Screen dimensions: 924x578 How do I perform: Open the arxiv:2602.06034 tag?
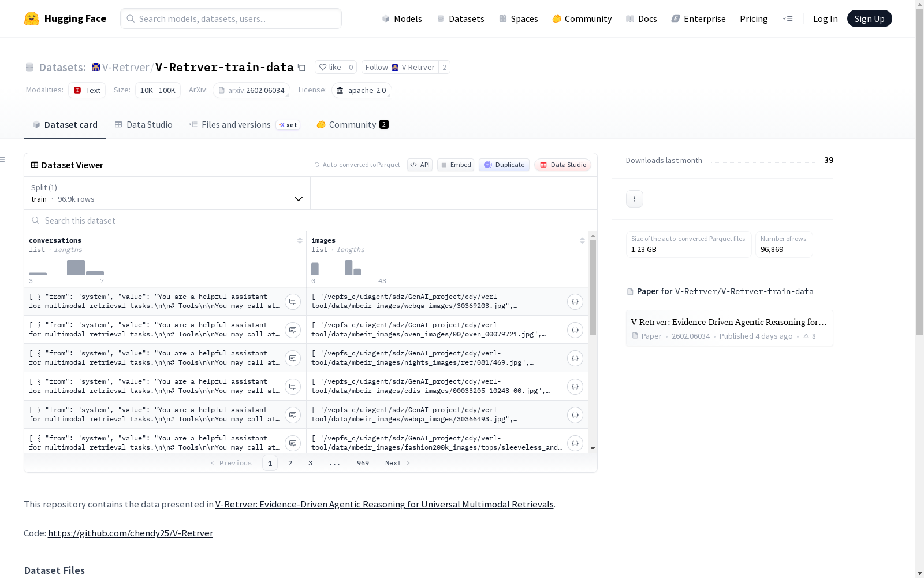pos(251,90)
